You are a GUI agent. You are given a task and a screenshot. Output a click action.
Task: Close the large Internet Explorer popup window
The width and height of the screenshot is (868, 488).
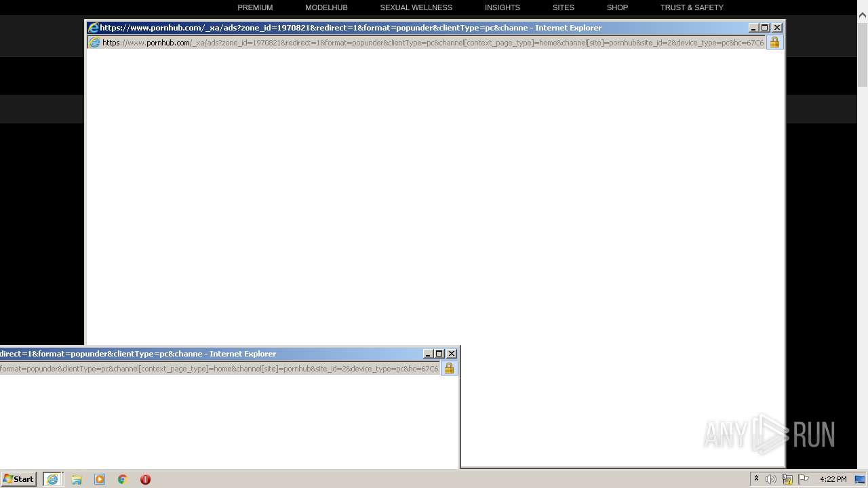point(777,28)
